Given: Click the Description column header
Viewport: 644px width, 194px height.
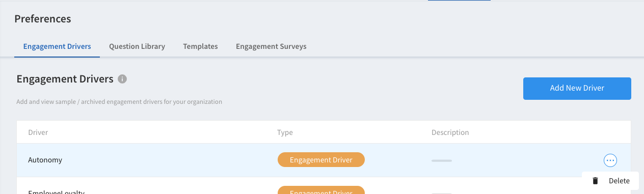Looking at the screenshot, I should point(450,132).
